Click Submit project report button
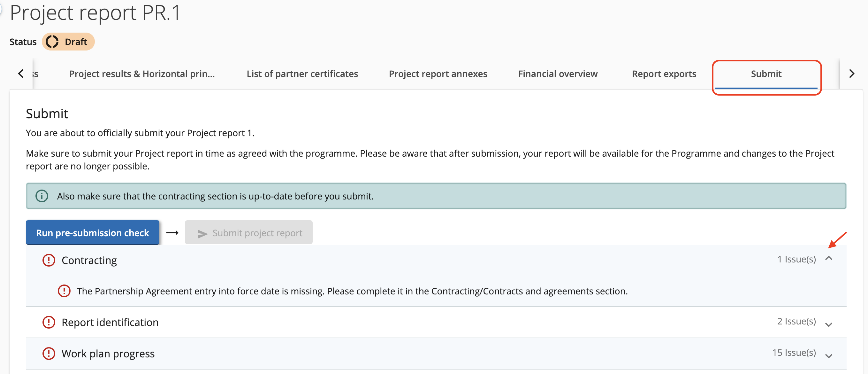868x374 pixels. 249,233
